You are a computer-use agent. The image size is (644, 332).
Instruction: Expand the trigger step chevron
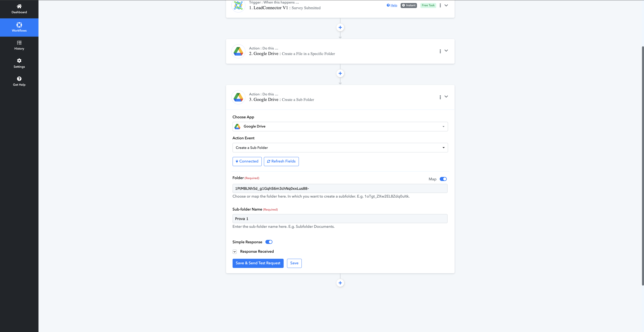point(446,5)
